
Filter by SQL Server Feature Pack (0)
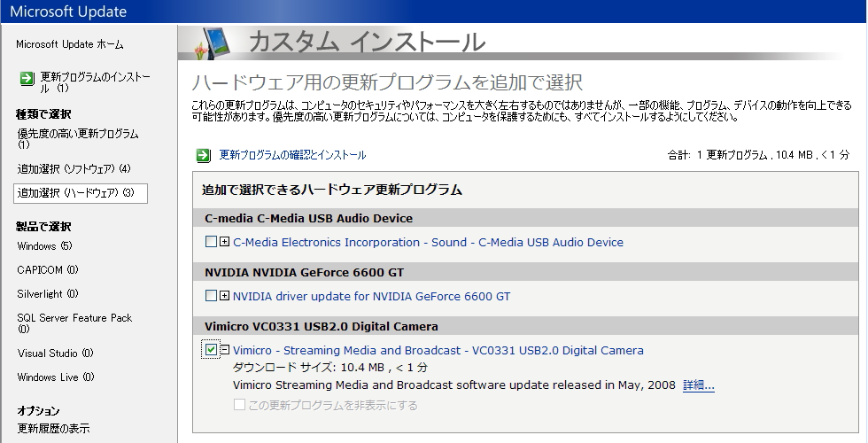click(x=74, y=323)
